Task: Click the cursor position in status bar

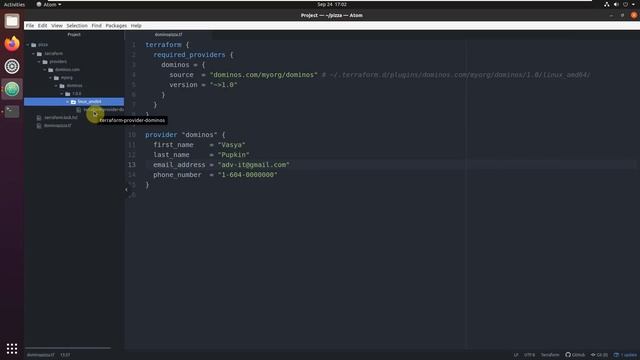Action: (65, 355)
